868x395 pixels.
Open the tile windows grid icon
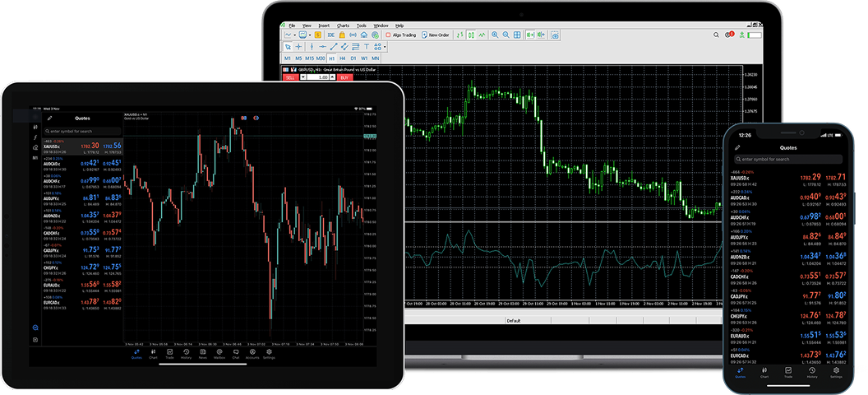519,35
